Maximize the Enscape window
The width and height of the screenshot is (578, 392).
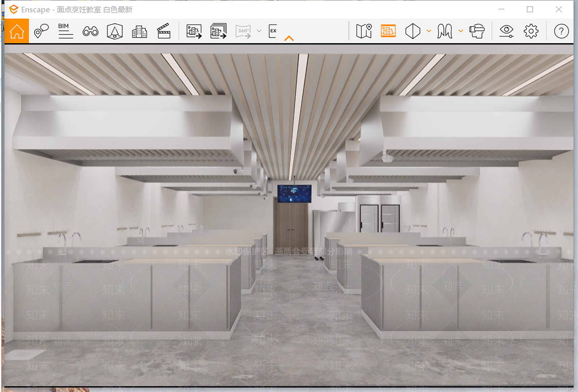pyautogui.click(x=530, y=9)
